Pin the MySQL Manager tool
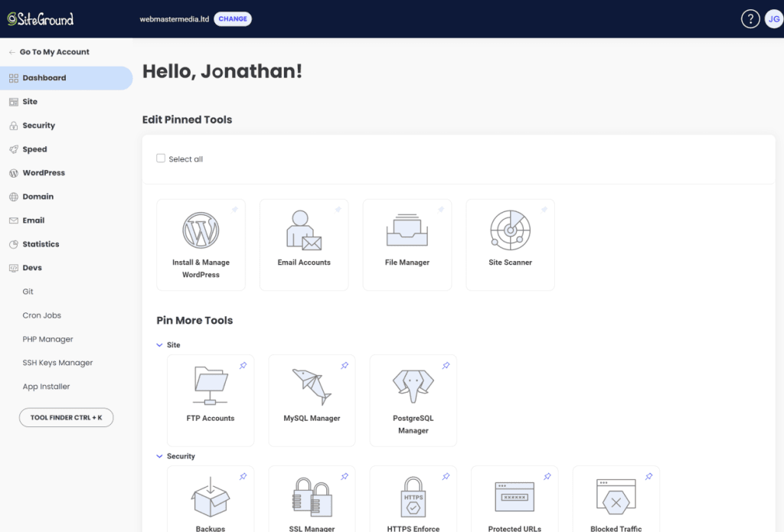Screen dimensions: 784x532 point(345,366)
